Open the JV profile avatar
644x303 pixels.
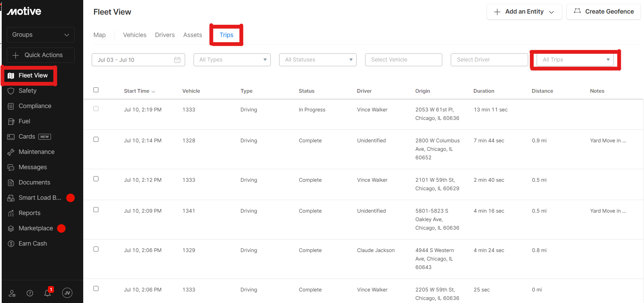67,293
